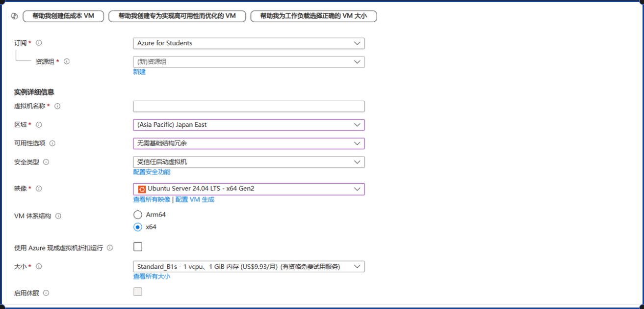The image size is (644, 309).
Task: Click the 可用性选项 field label
Action: click(x=30, y=143)
